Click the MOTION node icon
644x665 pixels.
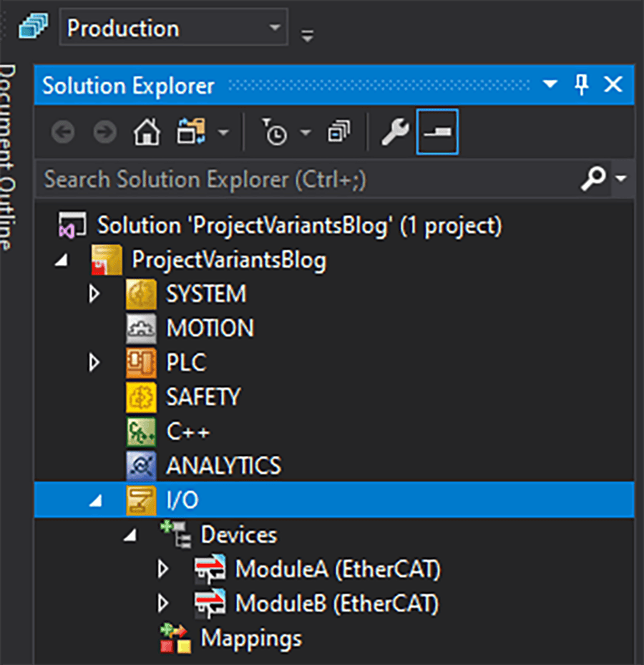pos(141,329)
